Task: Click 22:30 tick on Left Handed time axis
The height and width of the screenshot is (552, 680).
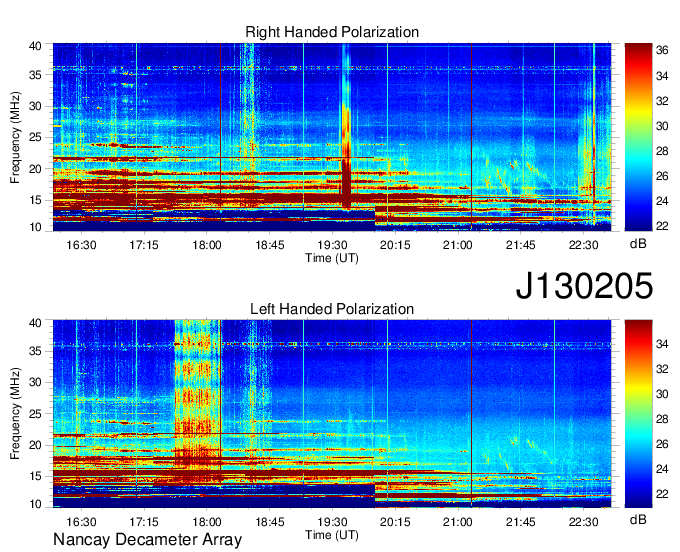Action: (583, 522)
